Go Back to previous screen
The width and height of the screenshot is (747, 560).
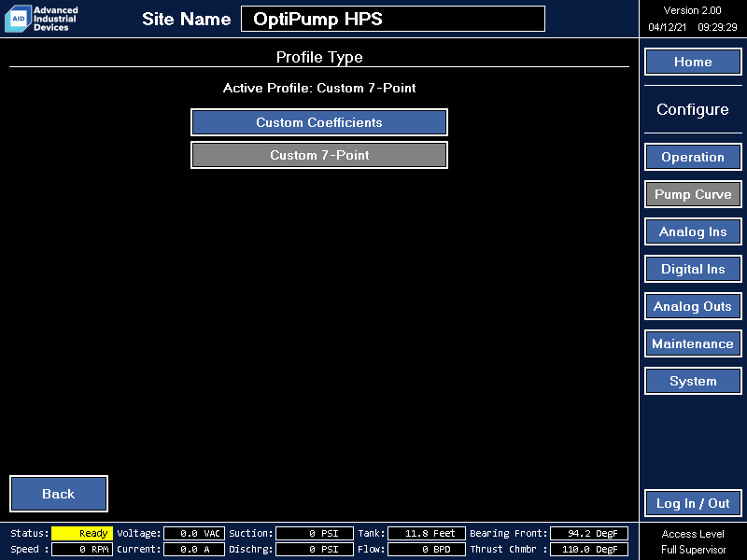click(59, 494)
